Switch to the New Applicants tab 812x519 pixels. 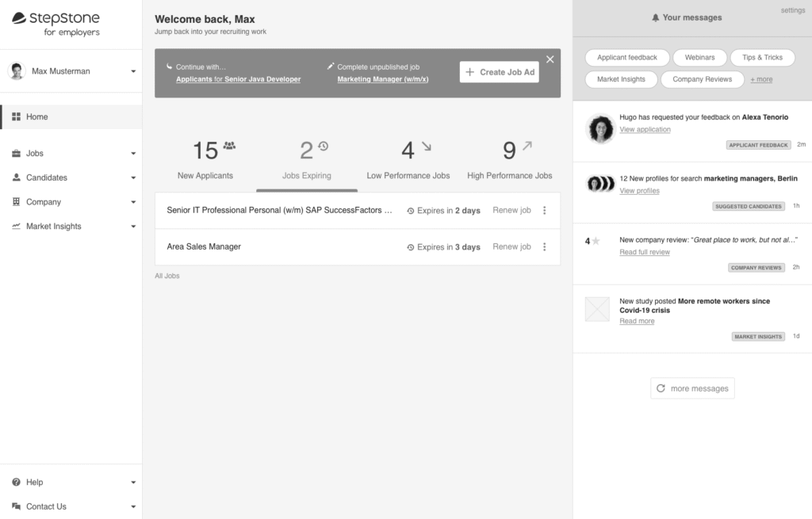205,159
